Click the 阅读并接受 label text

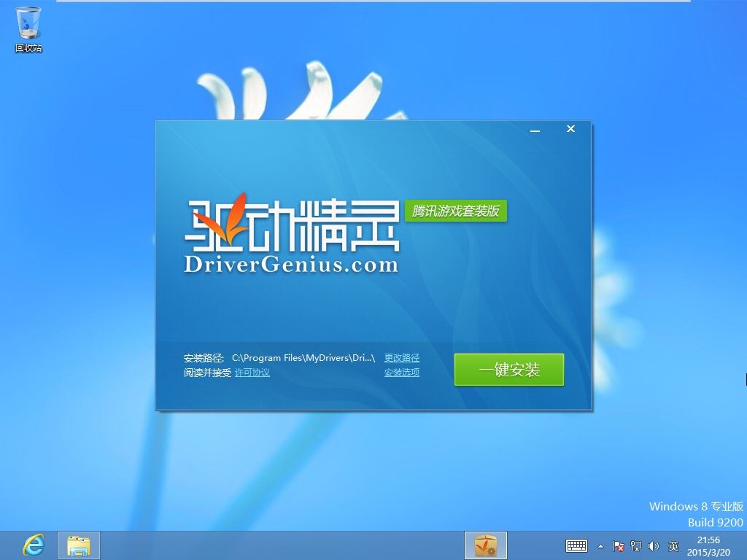click(x=207, y=373)
